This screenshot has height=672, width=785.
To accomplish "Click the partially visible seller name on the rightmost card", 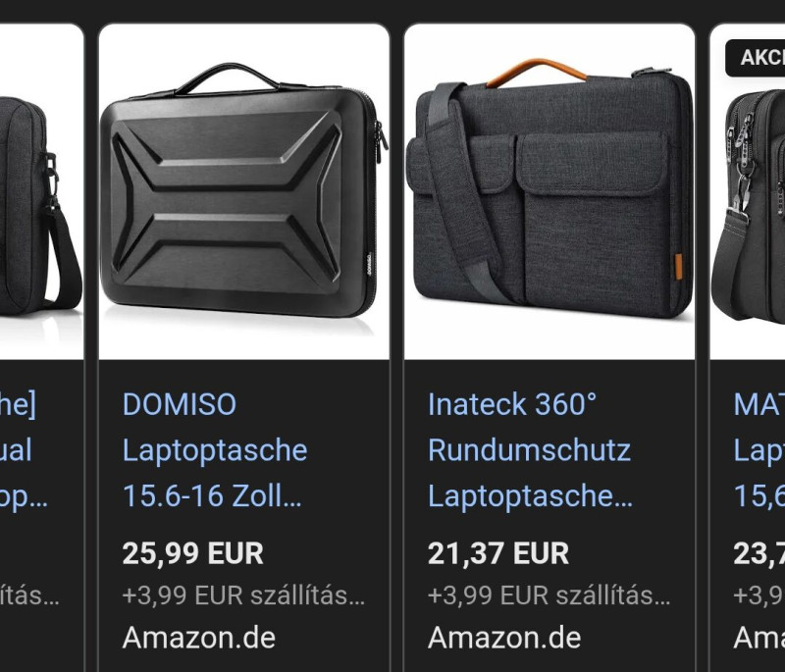I will 759,638.
